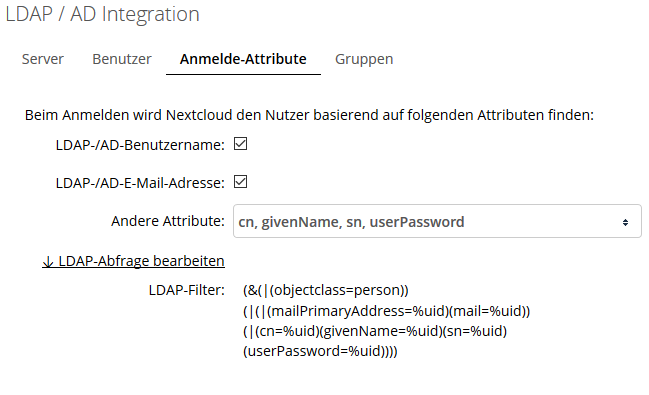The width and height of the screenshot is (649, 395).
Task: Click the LDAP-Filter label
Action: click(187, 290)
